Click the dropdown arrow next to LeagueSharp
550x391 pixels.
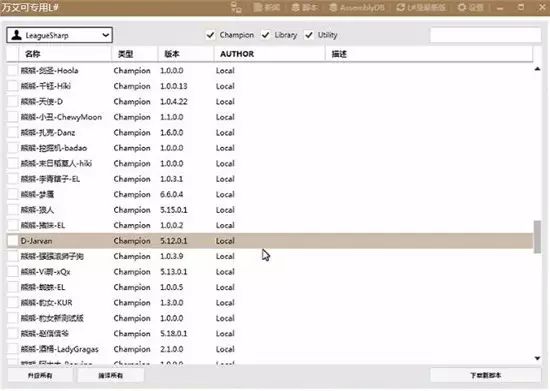(106, 35)
